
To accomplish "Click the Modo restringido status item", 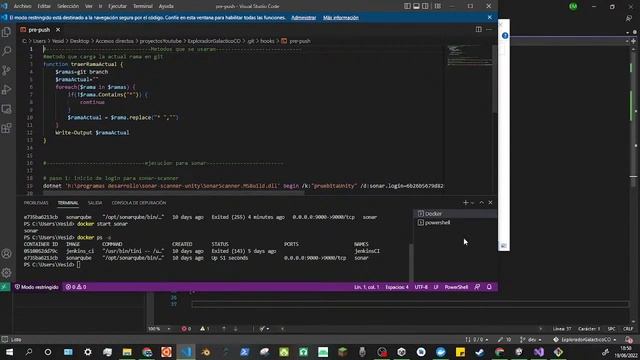I will (x=37, y=287).
